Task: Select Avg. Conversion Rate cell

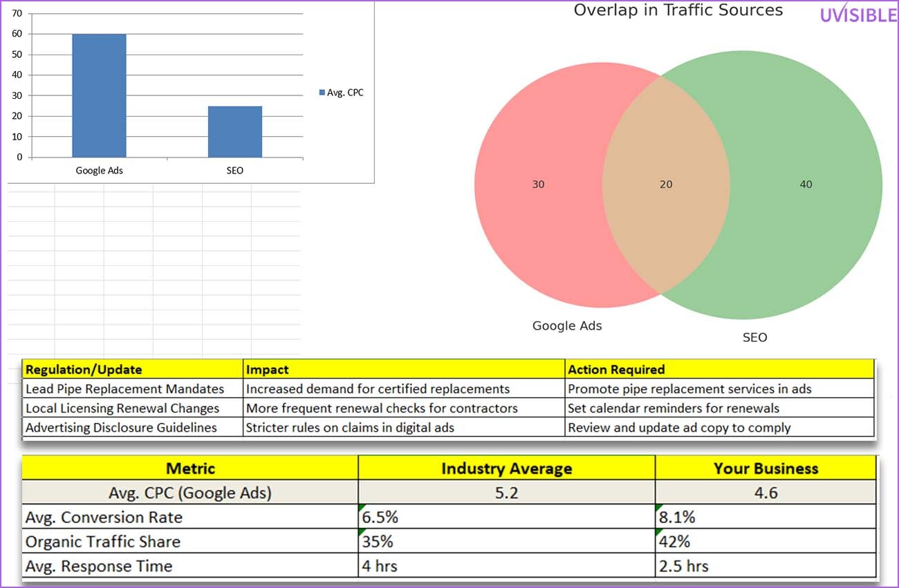Action: (x=190, y=517)
